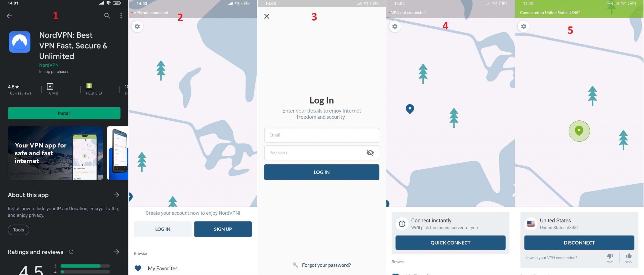The height and width of the screenshot is (275, 644).
Task: Tap the settings gear icon screen 4
Action: coord(395,26)
